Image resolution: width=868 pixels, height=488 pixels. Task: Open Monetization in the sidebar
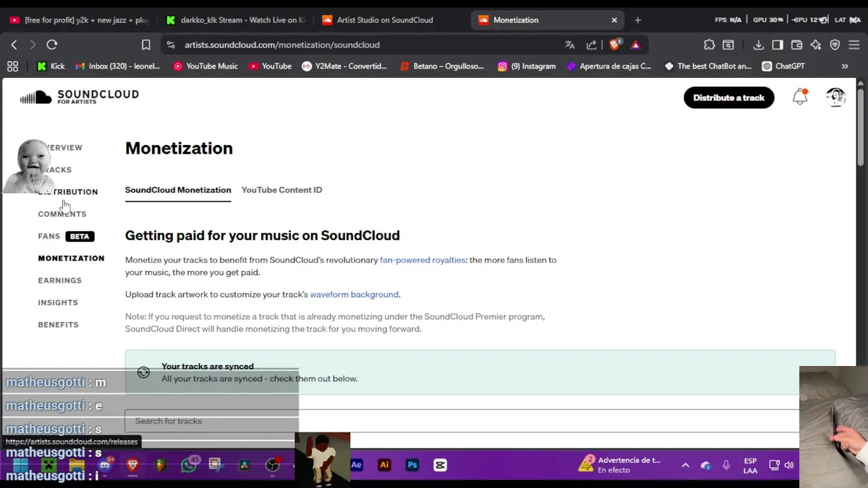point(71,258)
